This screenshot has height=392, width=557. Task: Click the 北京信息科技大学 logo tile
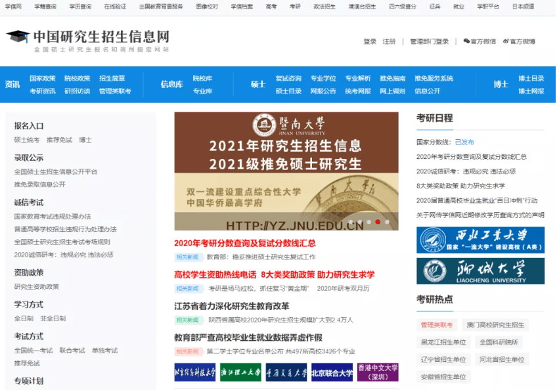[194, 372]
